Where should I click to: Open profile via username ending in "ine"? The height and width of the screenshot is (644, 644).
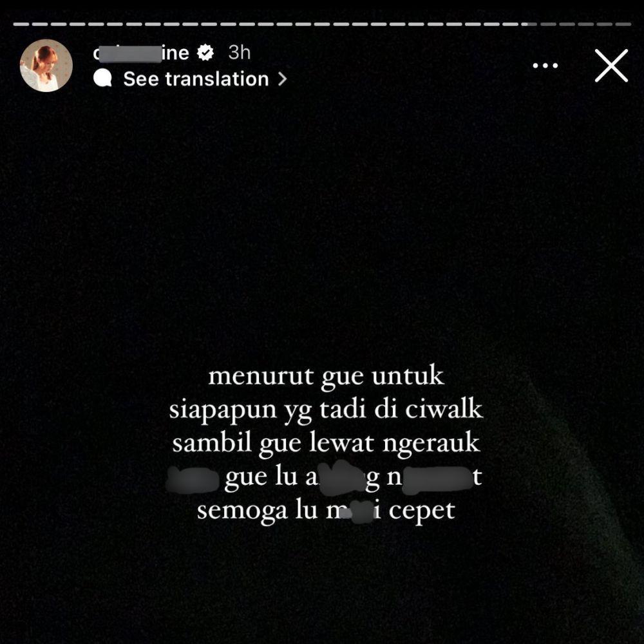click(141, 53)
